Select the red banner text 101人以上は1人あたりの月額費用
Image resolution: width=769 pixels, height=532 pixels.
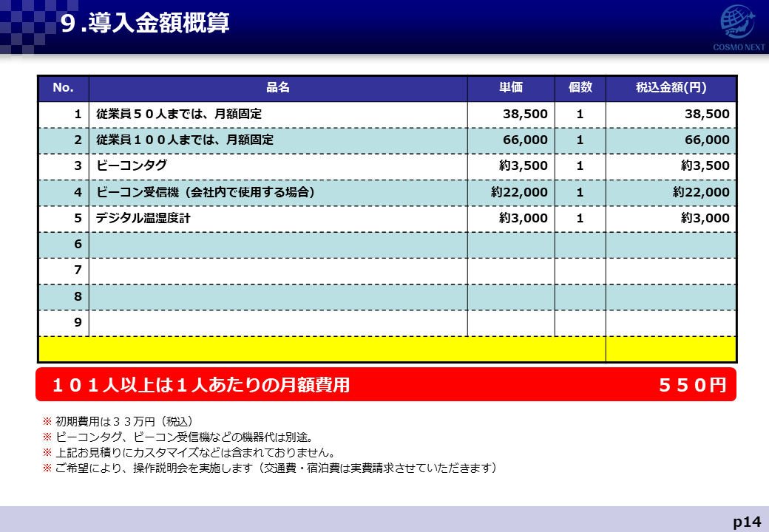click(x=201, y=385)
